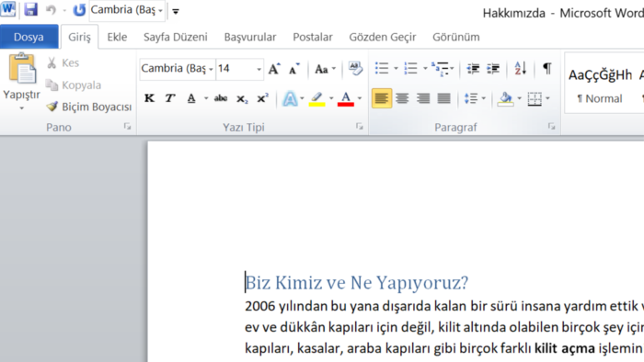Open Pano clipboard dialog launcher
The width and height of the screenshot is (644, 362).
click(127, 127)
